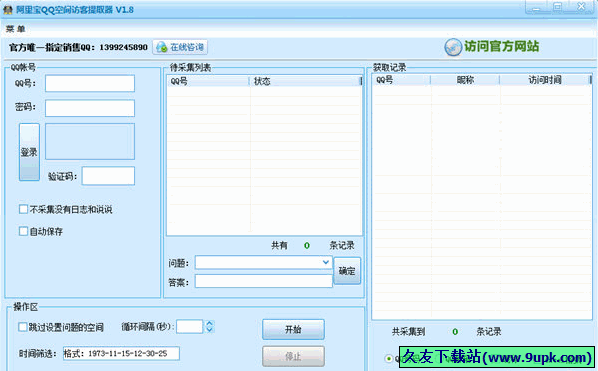598x371 pixels.
Task: Click 访问时间 column header in 获取记录
Action: click(544, 80)
